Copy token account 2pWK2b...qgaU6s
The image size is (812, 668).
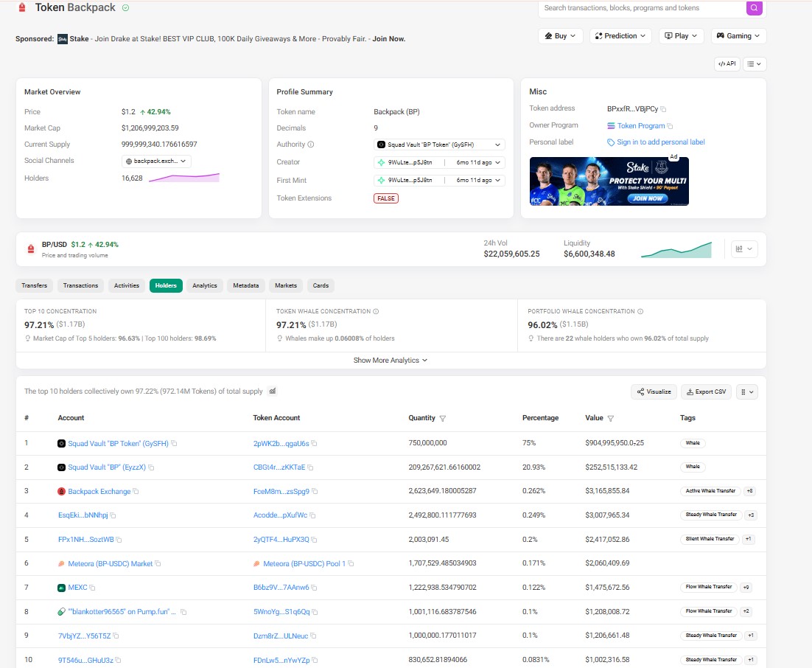315,444
